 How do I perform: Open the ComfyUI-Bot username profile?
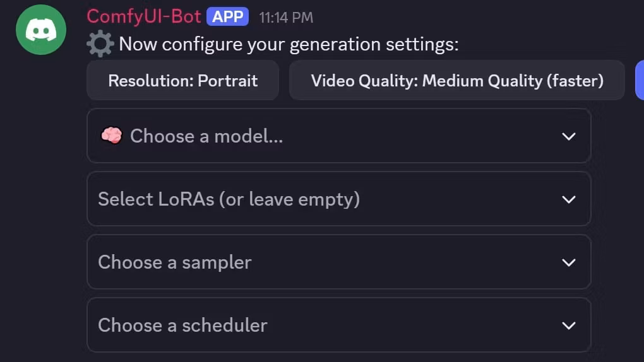pos(143,16)
